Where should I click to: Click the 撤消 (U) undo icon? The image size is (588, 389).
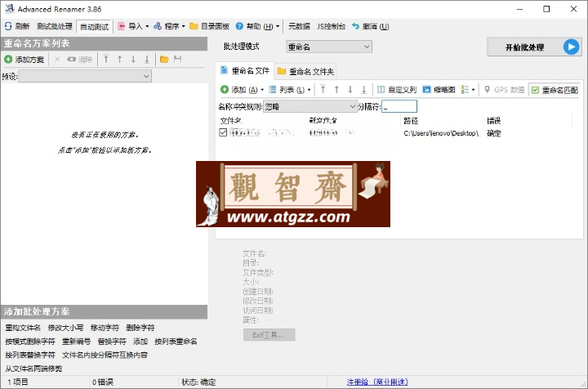pyautogui.click(x=356, y=26)
